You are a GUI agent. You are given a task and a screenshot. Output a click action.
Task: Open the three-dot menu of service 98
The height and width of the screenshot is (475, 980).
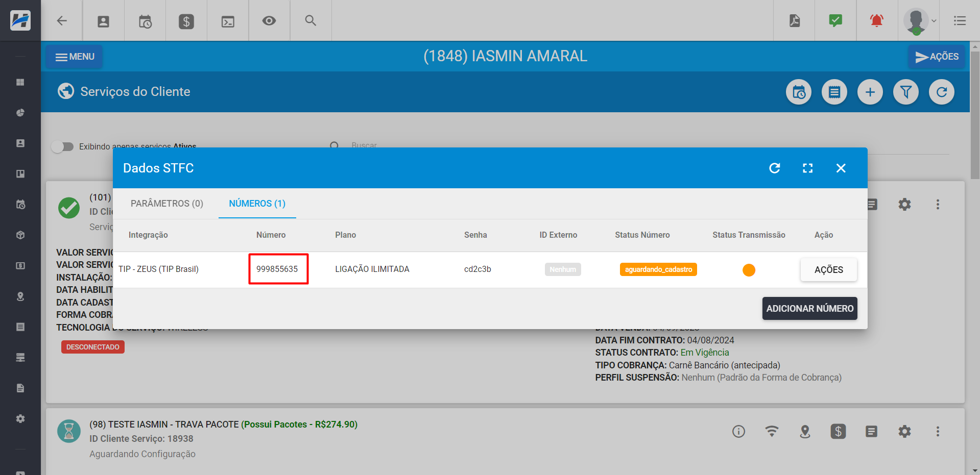point(938,432)
